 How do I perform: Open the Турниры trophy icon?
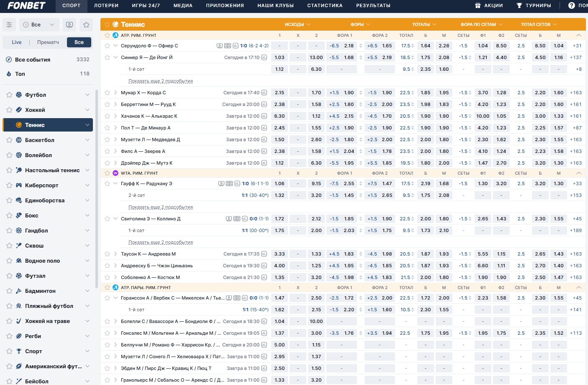(x=519, y=5)
